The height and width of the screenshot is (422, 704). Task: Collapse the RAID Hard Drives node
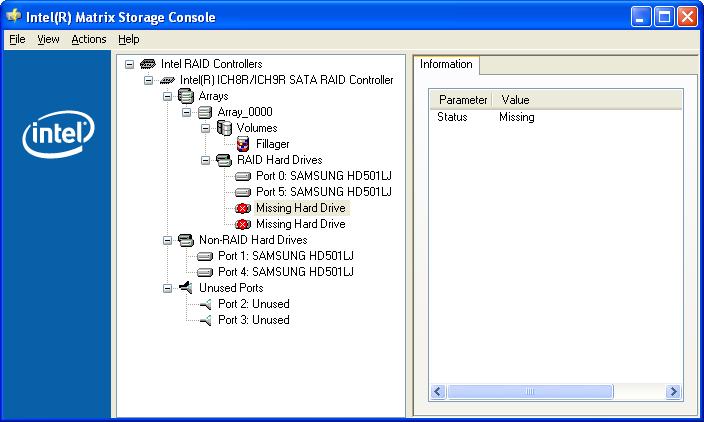205,160
